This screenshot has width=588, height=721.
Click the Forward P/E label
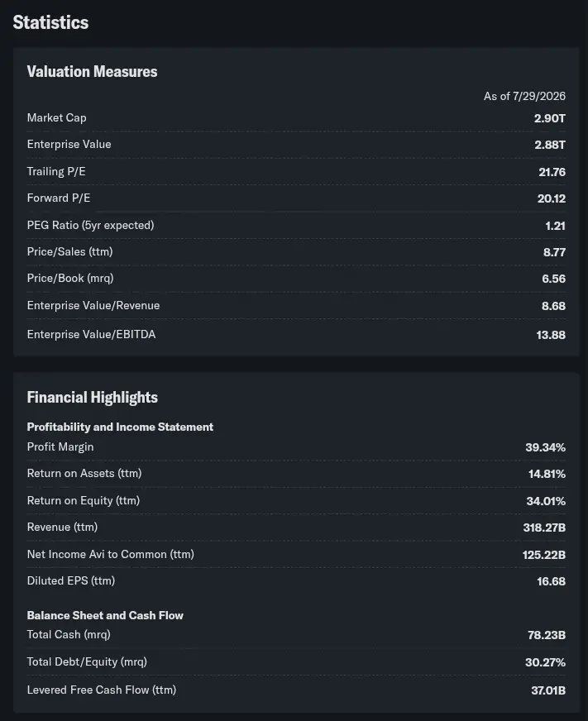click(x=59, y=198)
